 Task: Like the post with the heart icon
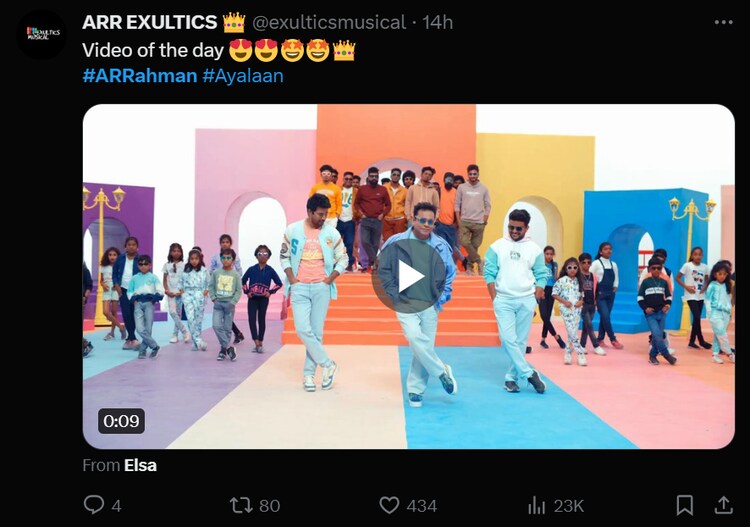point(389,505)
